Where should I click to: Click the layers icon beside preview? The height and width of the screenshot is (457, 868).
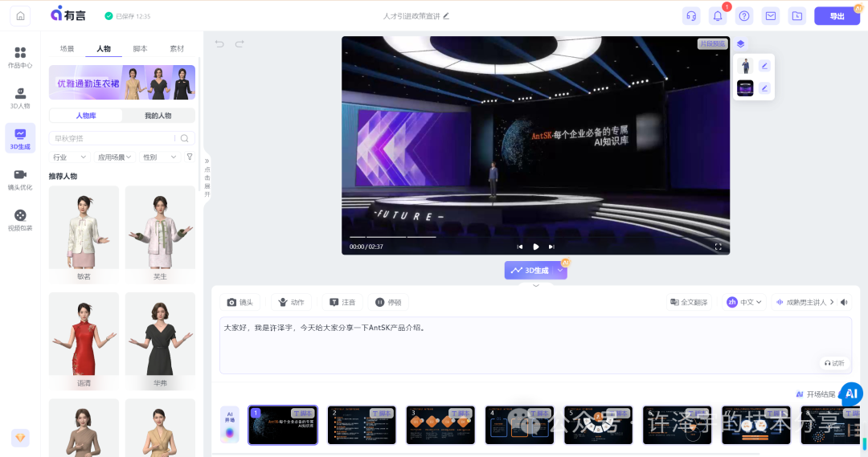(x=741, y=43)
